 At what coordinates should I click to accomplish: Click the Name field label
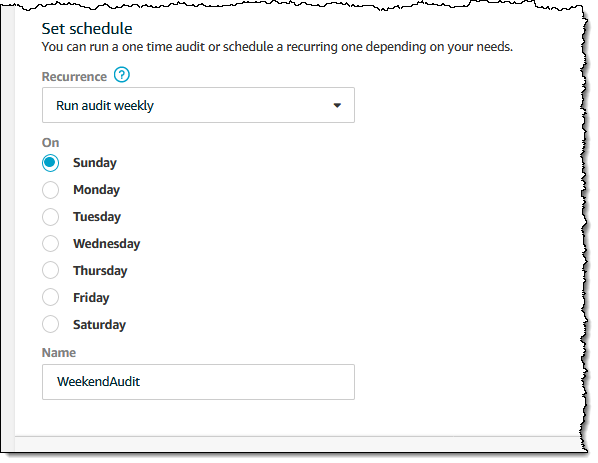pyautogui.click(x=59, y=352)
